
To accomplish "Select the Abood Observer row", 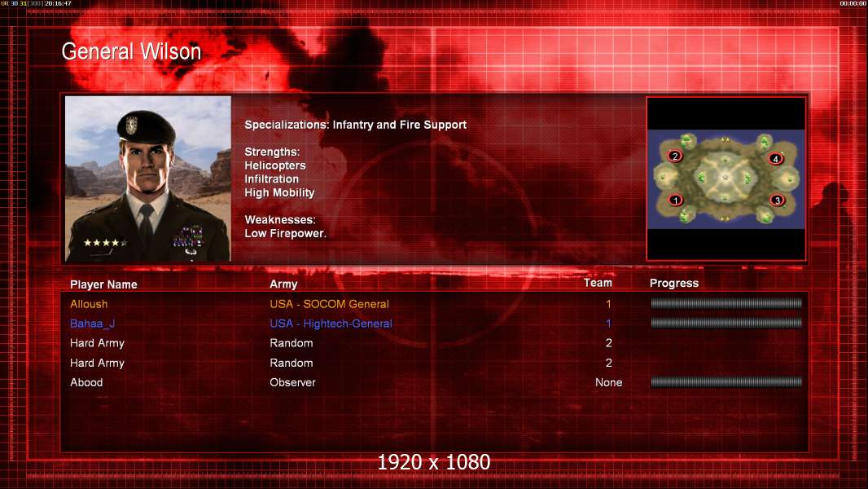I will [x=436, y=382].
